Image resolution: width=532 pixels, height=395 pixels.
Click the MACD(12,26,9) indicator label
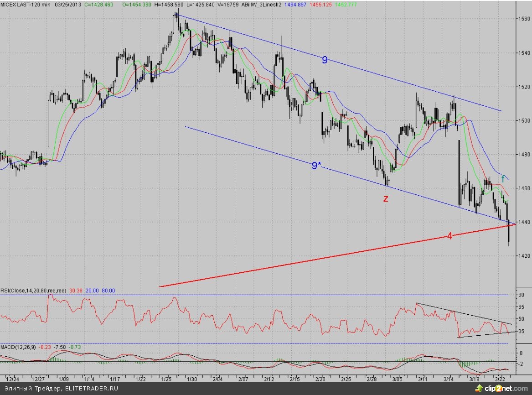coord(18,348)
